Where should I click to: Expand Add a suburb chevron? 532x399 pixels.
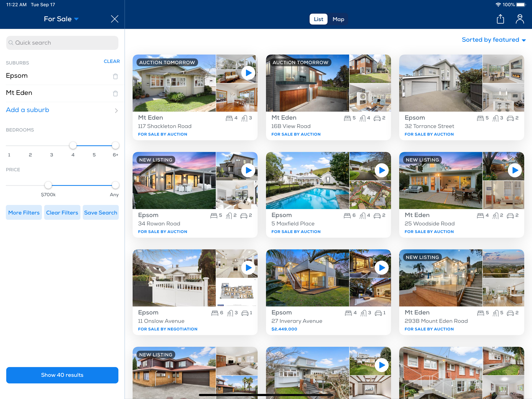(116, 110)
